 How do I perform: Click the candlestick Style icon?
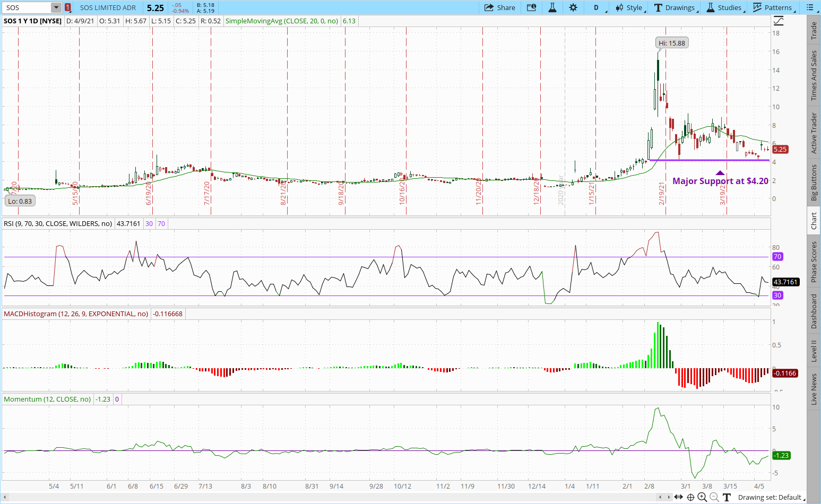pyautogui.click(x=619, y=7)
